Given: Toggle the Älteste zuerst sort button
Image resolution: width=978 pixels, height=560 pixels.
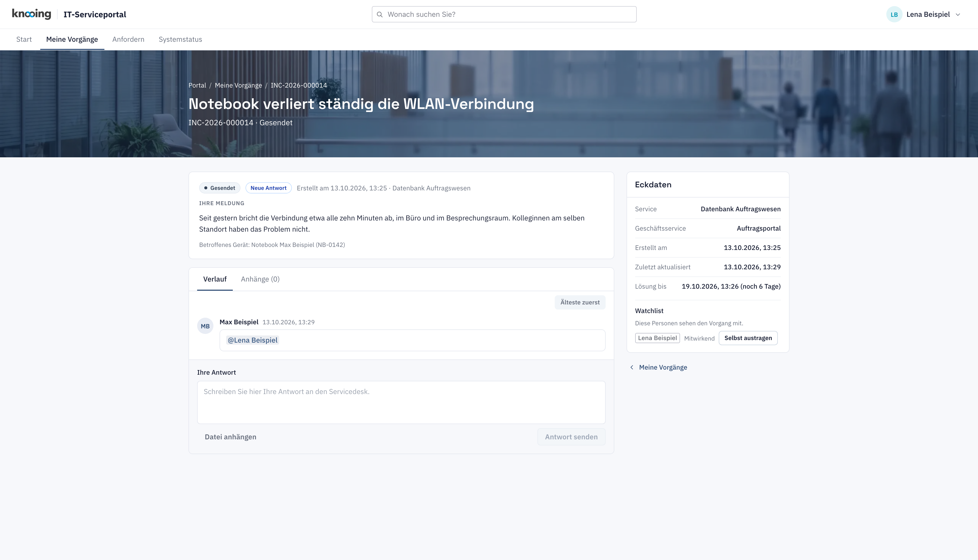Looking at the screenshot, I should 580,302.
